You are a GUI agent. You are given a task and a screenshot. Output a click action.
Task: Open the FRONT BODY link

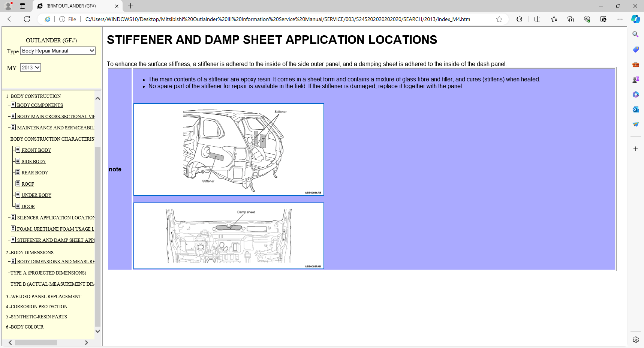pyautogui.click(x=36, y=150)
